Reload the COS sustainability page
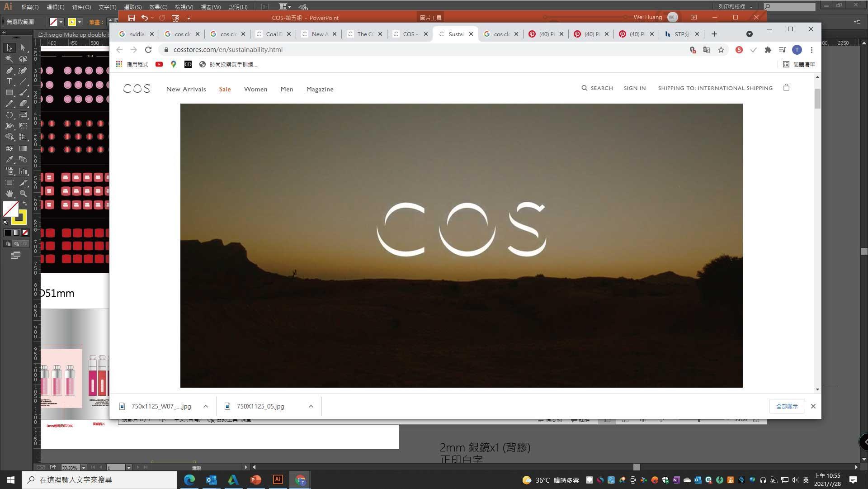 coord(148,50)
